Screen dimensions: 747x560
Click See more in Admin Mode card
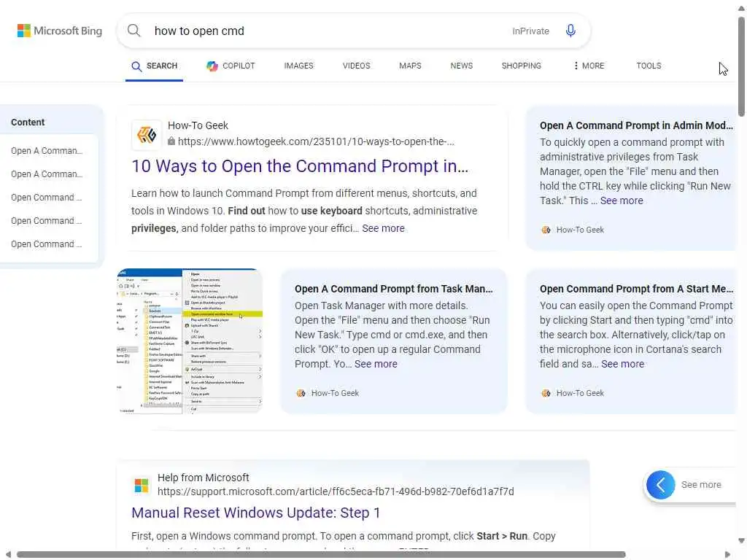tap(622, 201)
